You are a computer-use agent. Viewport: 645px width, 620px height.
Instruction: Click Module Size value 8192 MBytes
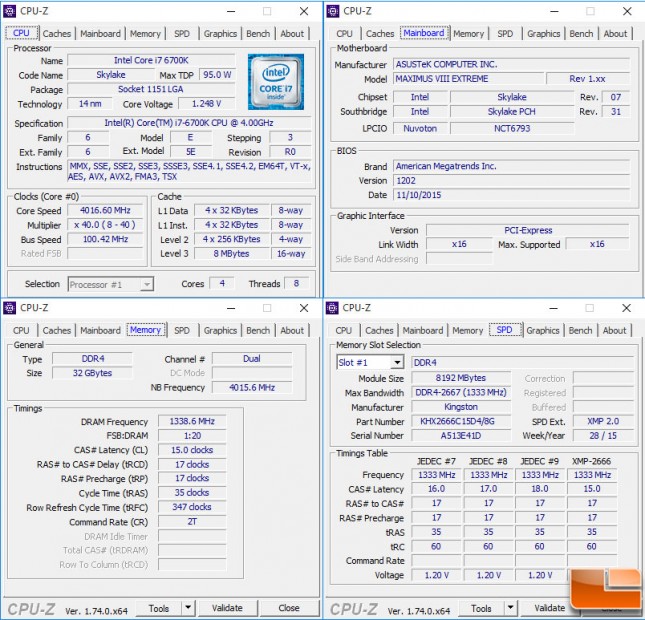[x=461, y=378]
